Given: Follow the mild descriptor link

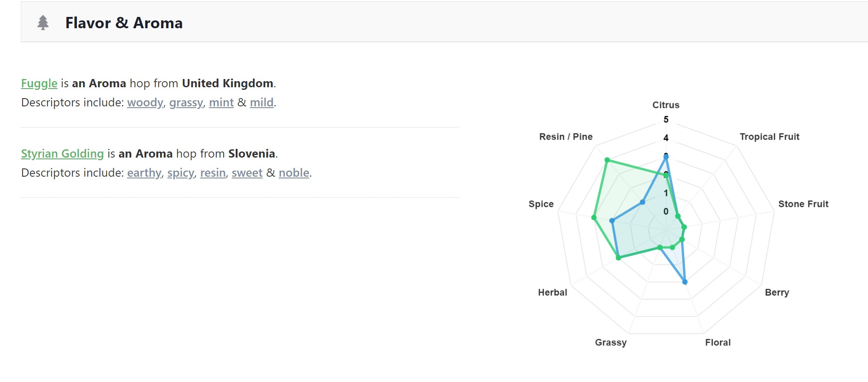Looking at the screenshot, I should [x=262, y=102].
